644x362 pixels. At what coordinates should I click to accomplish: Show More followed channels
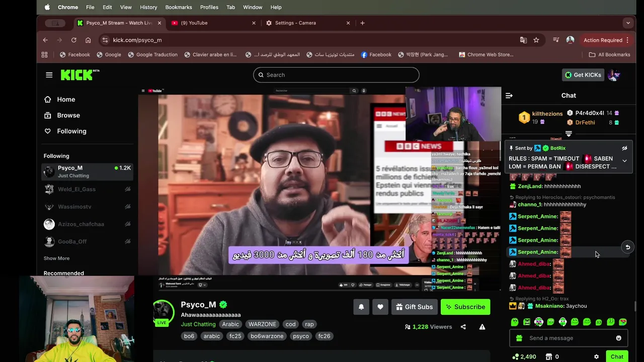click(x=56, y=258)
